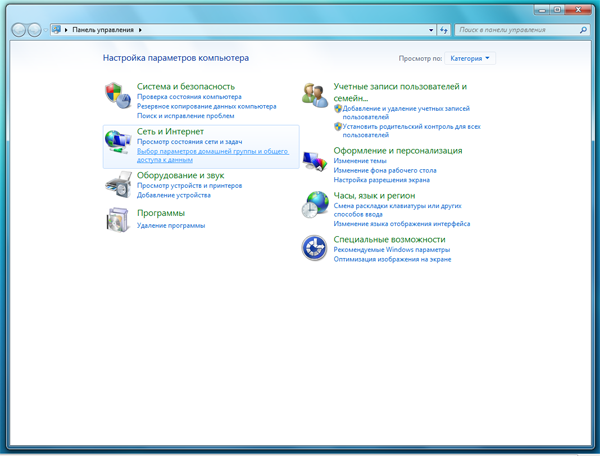Click the Refresh button beside the address bar

click(444, 30)
